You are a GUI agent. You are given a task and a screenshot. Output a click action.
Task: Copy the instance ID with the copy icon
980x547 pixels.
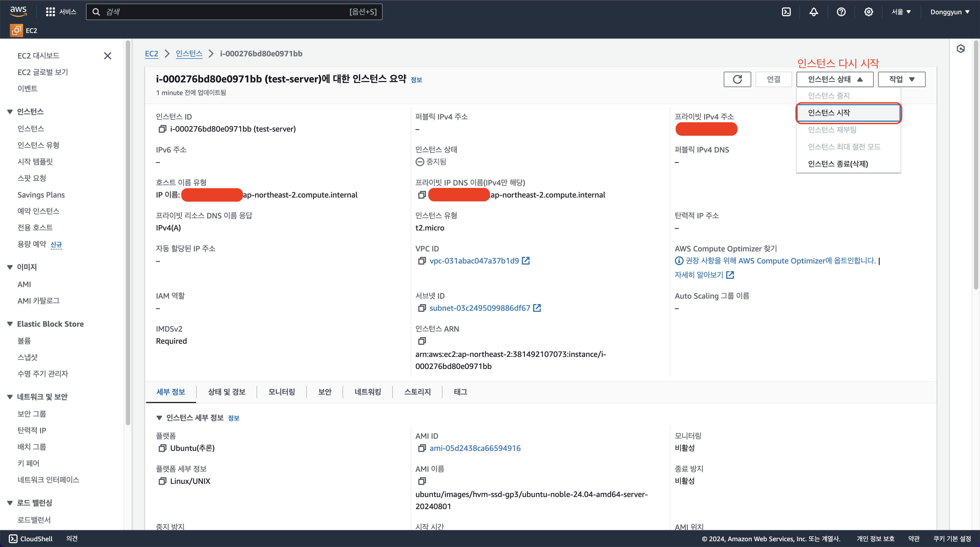(x=162, y=129)
